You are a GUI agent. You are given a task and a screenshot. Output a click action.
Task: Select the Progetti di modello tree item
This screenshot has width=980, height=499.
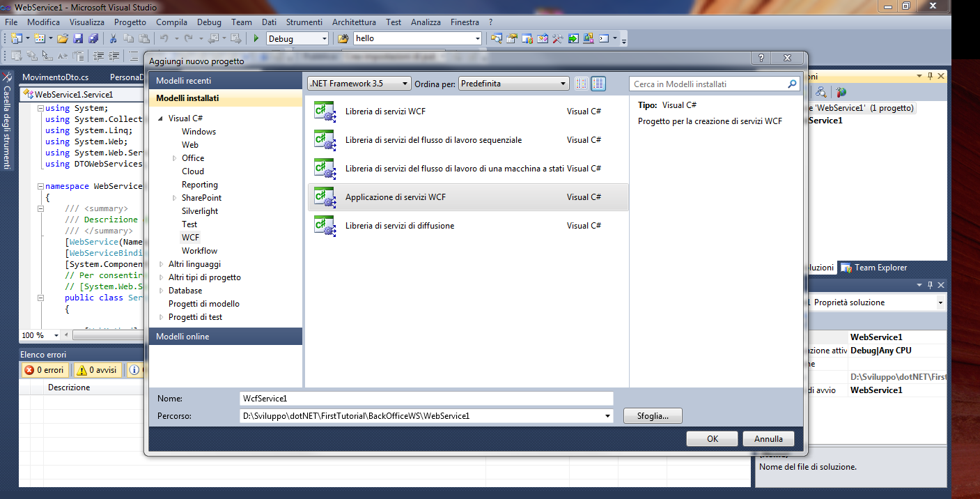(204, 304)
